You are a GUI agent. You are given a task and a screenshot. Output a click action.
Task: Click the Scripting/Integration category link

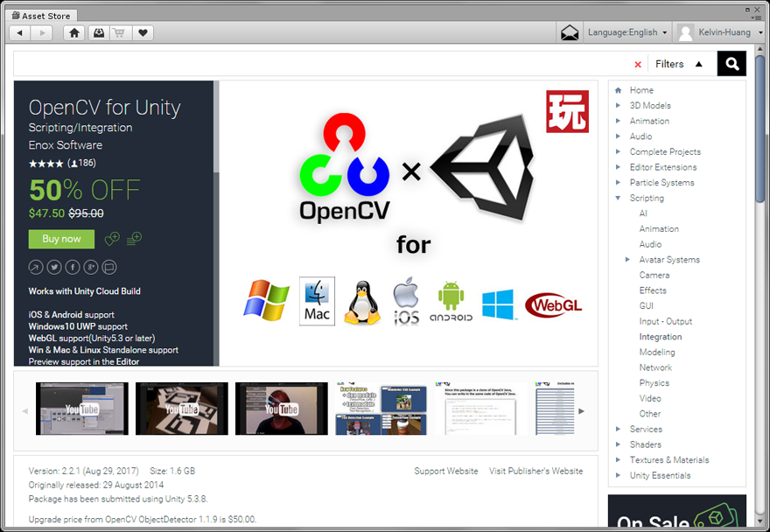tap(80, 128)
